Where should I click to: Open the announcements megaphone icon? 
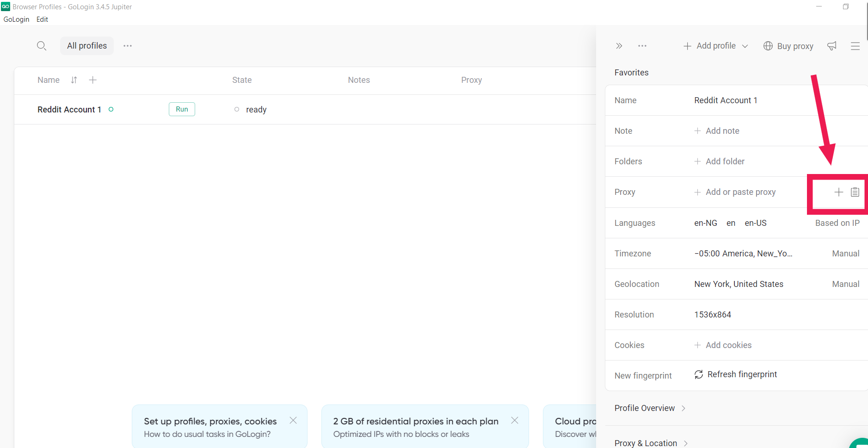(x=832, y=46)
